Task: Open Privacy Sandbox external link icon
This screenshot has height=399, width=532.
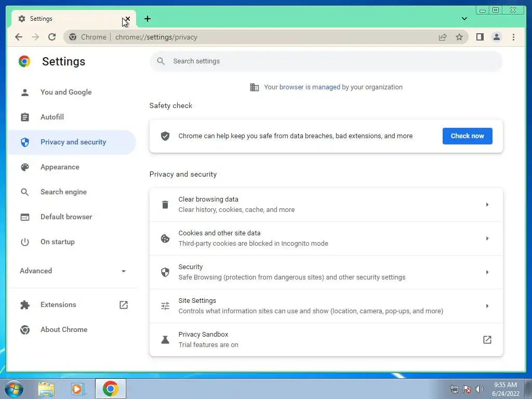Action: (487, 340)
